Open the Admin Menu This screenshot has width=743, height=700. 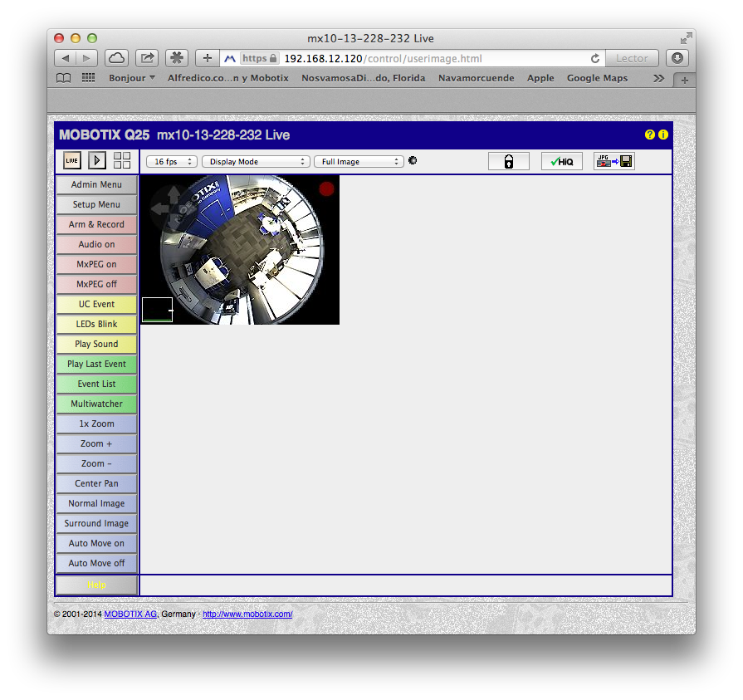point(96,184)
